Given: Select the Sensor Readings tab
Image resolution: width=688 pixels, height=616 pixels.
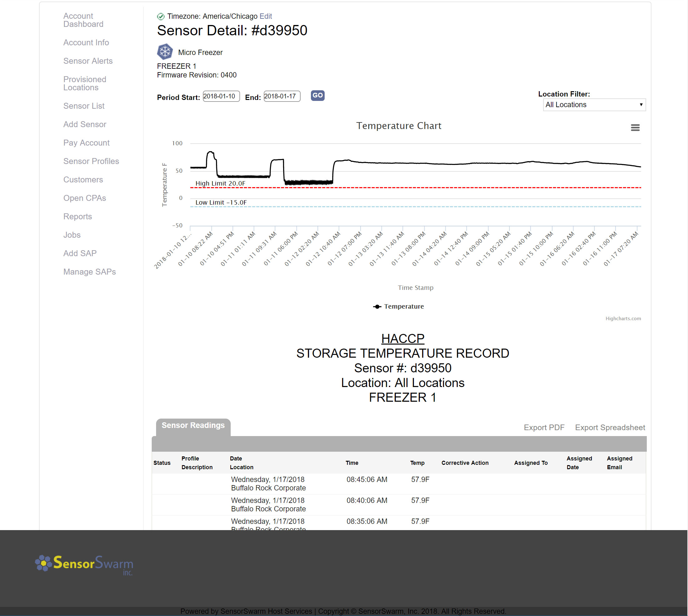Looking at the screenshot, I should pyautogui.click(x=193, y=425).
